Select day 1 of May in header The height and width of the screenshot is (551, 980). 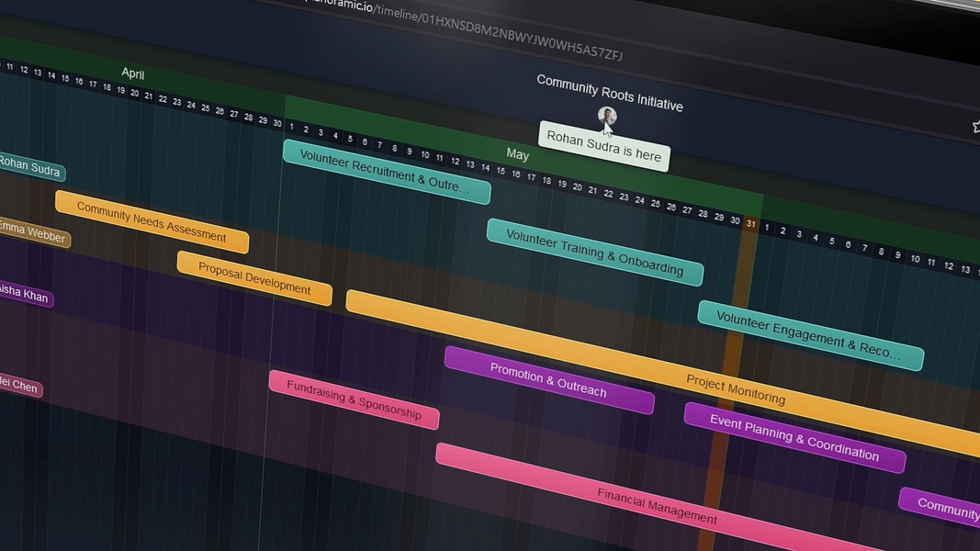point(291,127)
